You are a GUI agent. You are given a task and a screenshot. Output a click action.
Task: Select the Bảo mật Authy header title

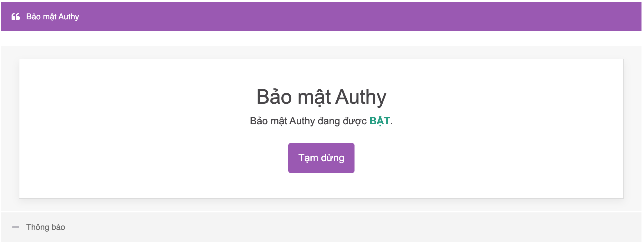(53, 17)
